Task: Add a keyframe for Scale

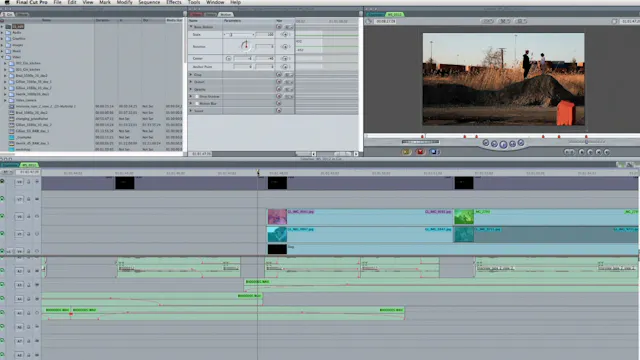Action: pos(285,35)
